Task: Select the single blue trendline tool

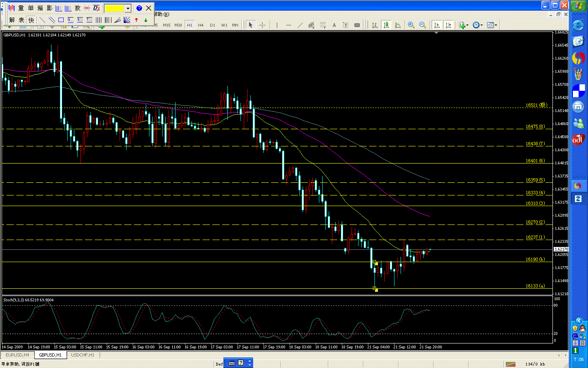Action: (x=42, y=20)
